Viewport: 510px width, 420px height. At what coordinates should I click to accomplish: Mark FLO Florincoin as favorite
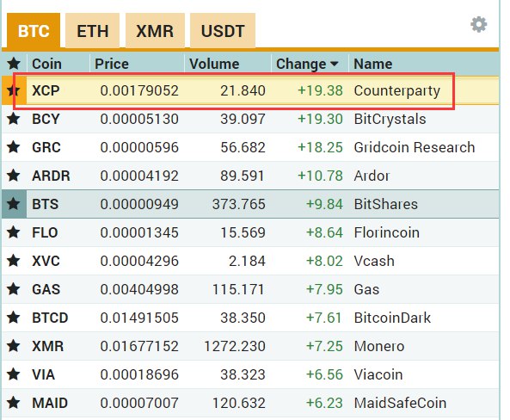click(14, 232)
